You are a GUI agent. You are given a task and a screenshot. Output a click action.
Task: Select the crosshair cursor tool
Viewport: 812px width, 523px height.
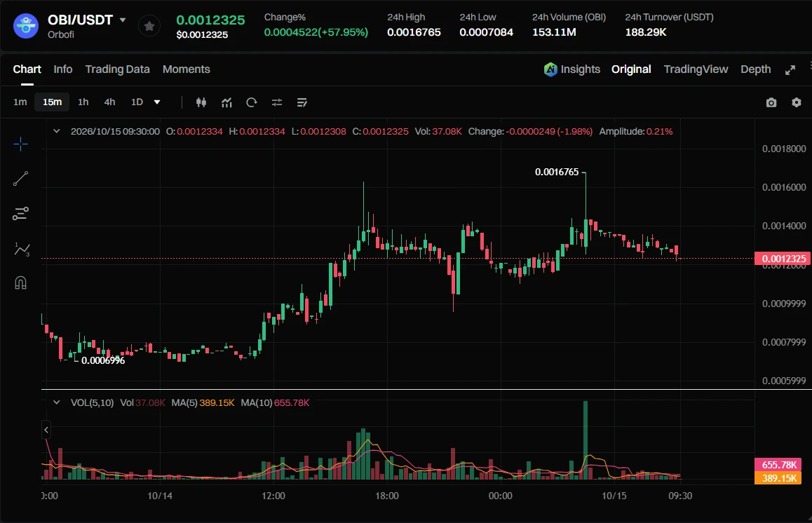21,144
